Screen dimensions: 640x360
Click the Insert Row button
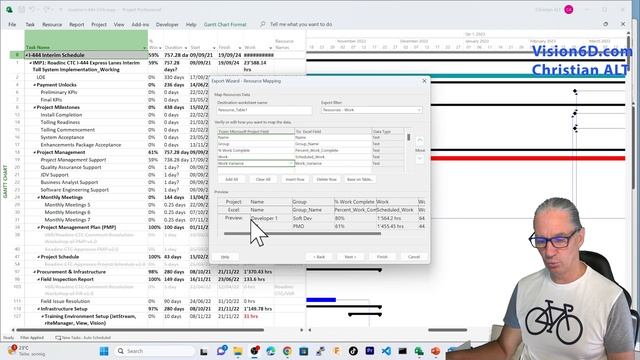coord(295,180)
